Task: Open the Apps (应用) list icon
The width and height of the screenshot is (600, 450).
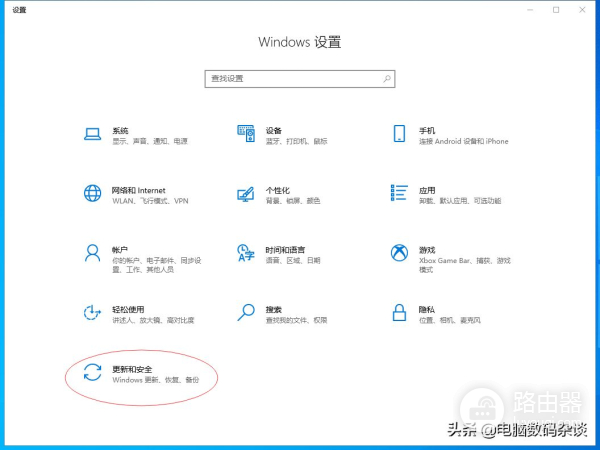Action: [x=399, y=193]
